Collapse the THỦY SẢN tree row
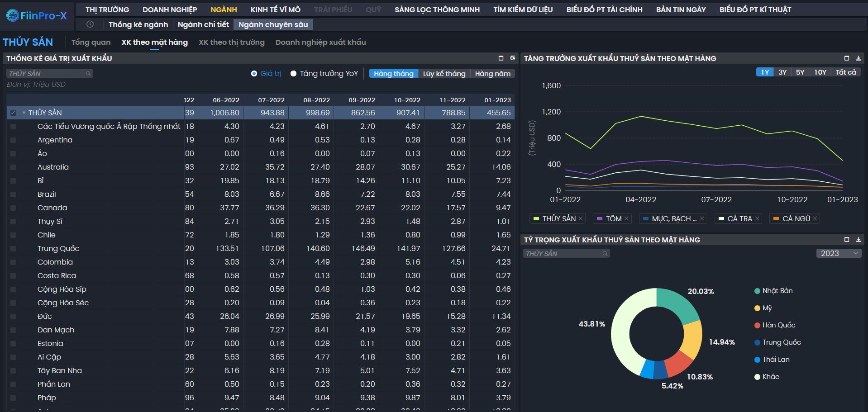This screenshot has width=868, height=412. [24, 113]
